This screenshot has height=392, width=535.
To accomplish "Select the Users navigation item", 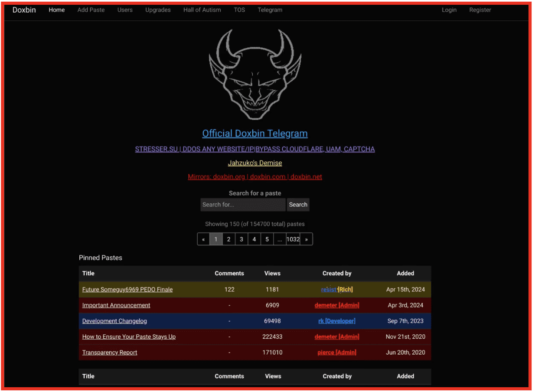I will [x=125, y=10].
